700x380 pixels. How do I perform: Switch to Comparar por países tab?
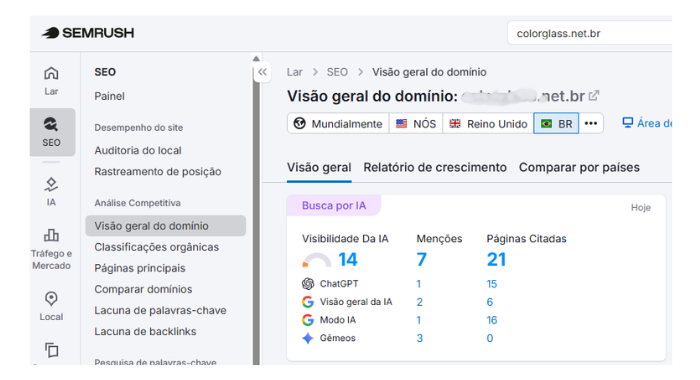click(579, 167)
